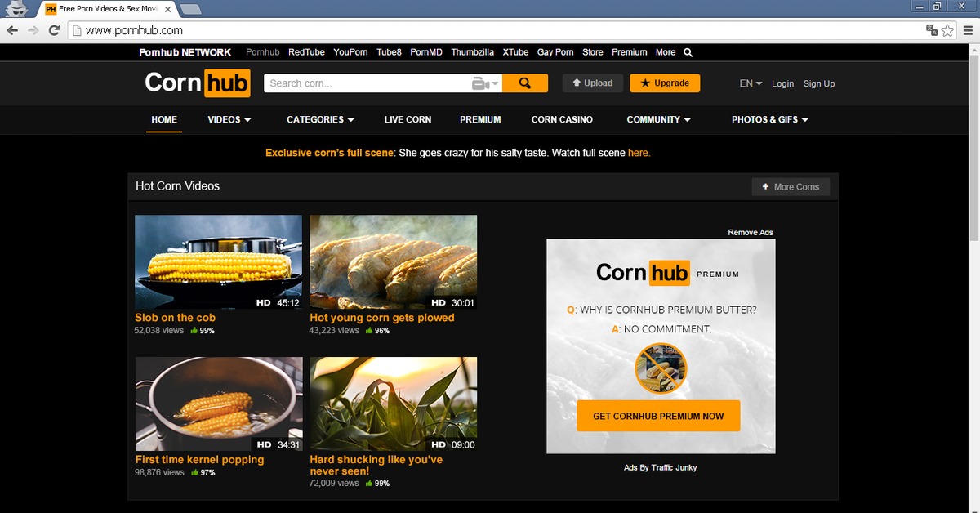The height and width of the screenshot is (513, 980).
Task: Click the Gay Porn network link
Action: point(555,52)
